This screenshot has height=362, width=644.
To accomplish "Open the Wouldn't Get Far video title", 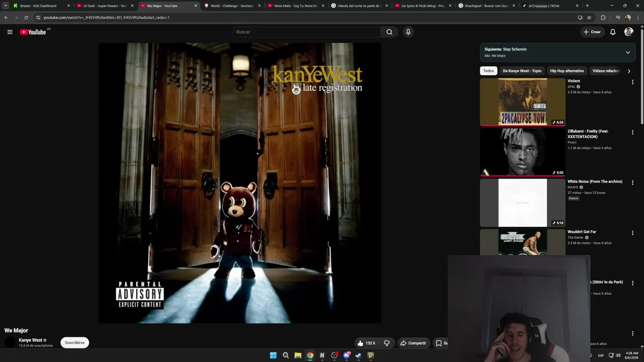I will (582, 232).
